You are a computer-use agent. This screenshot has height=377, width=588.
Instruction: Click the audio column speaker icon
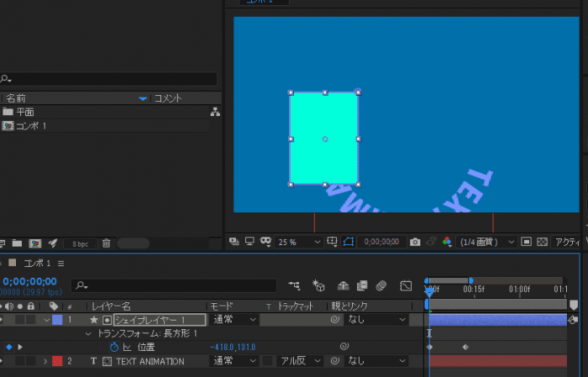(x=9, y=306)
